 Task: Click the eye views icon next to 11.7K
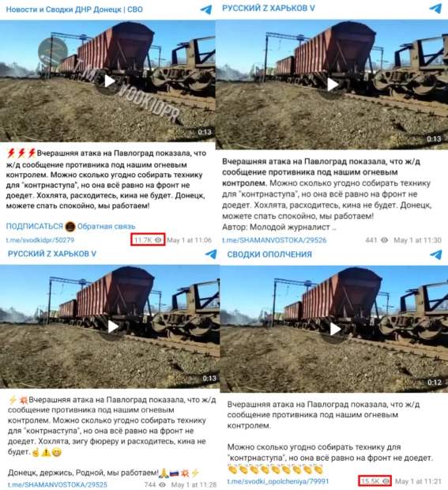tap(158, 240)
